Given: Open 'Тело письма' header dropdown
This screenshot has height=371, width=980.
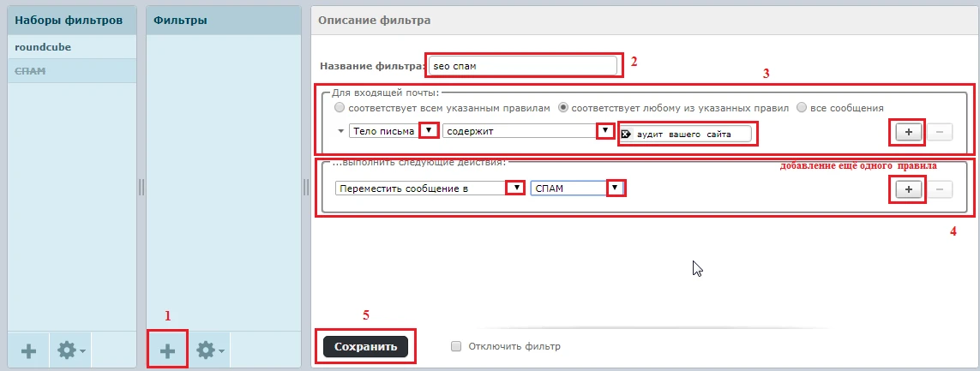Looking at the screenshot, I should coord(394,131).
